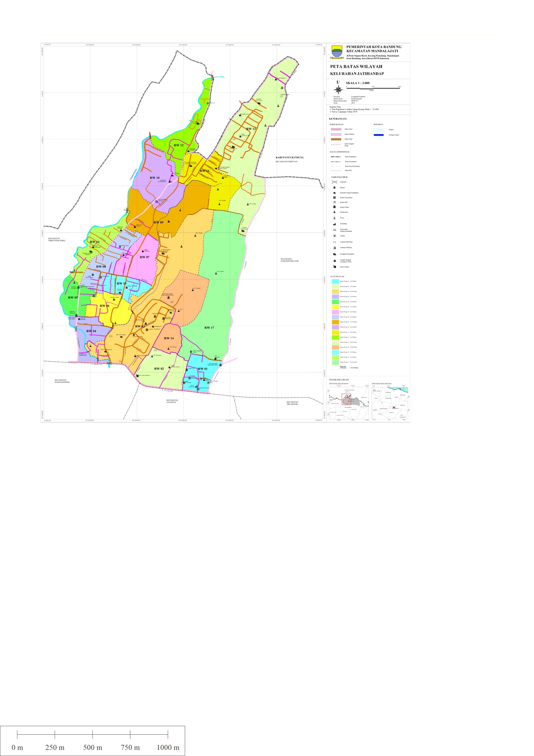Click the Jembatan bridge icon in the legend

(334, 182)
